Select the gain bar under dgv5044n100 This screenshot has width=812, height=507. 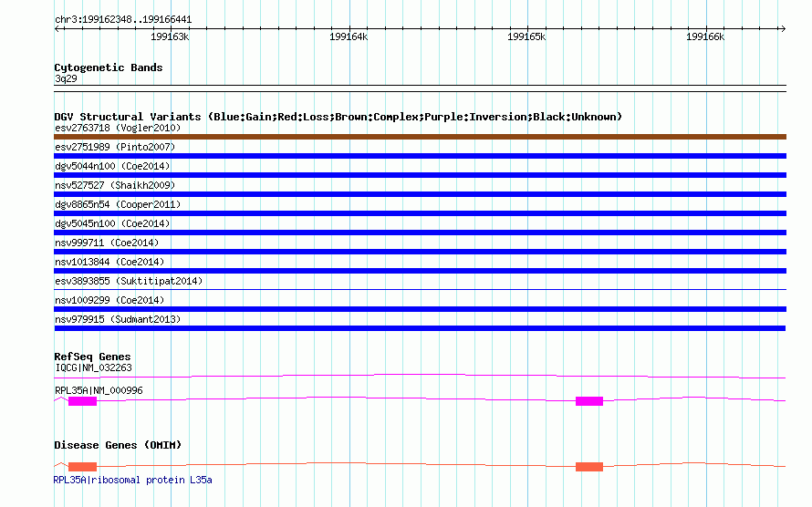(x=420, y=175)
